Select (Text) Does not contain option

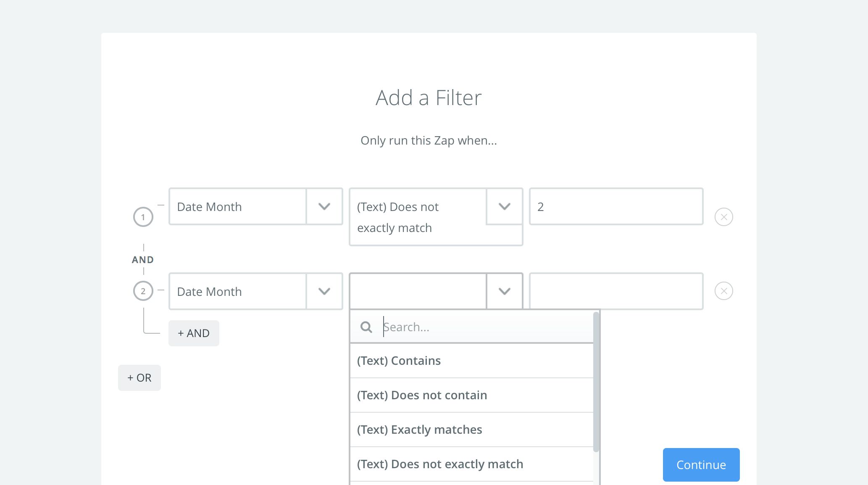point(471,395)
